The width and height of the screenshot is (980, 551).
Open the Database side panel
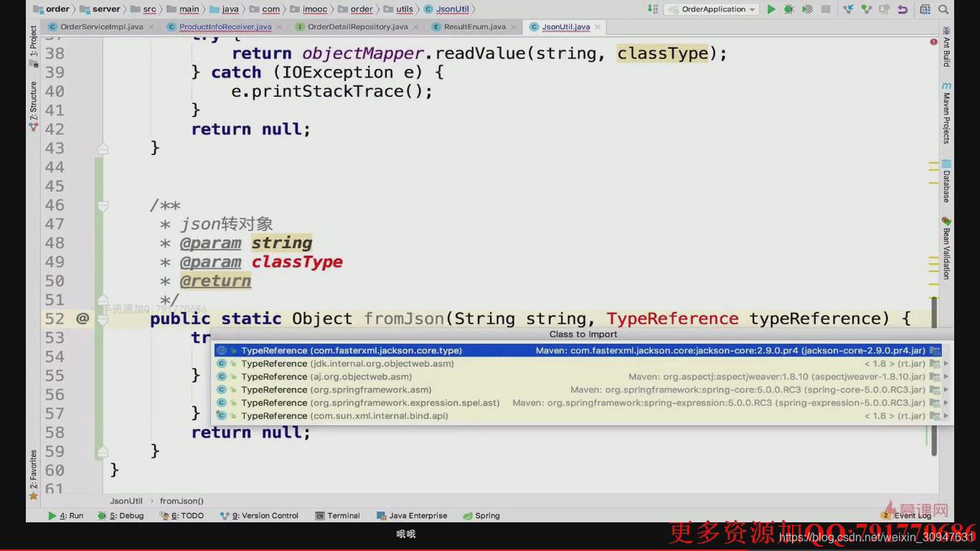[946, 181]
